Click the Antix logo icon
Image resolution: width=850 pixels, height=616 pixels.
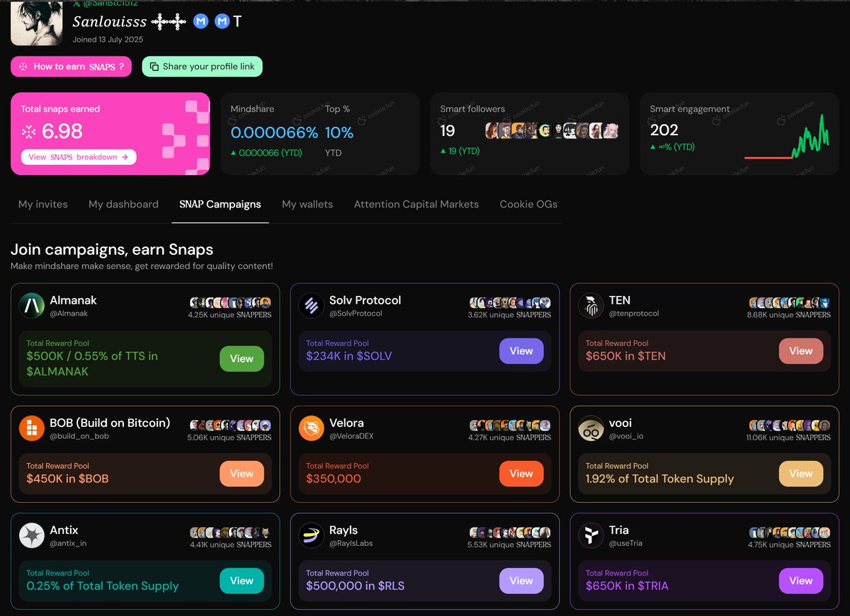32,536
